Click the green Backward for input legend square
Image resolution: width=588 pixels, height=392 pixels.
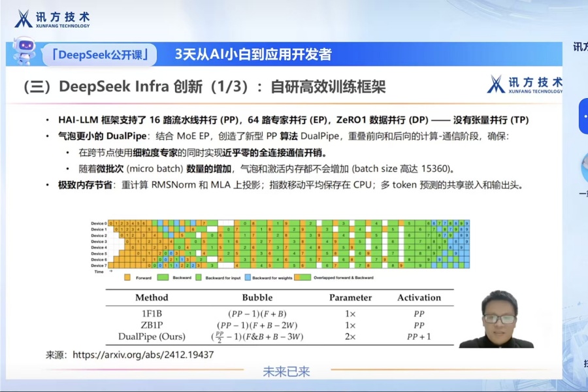pyautogui.click(x=197, y=278)
